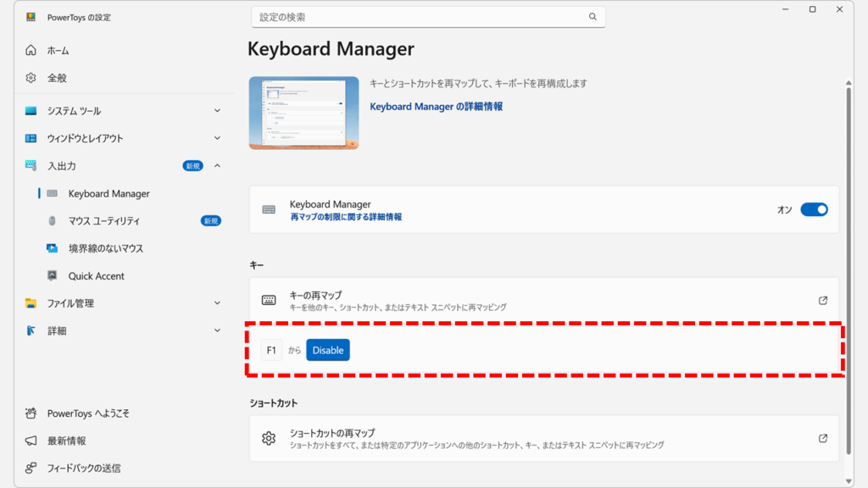Open the PowerToys へようこそ page
This screenshot has width=868, height=488.
31,413
